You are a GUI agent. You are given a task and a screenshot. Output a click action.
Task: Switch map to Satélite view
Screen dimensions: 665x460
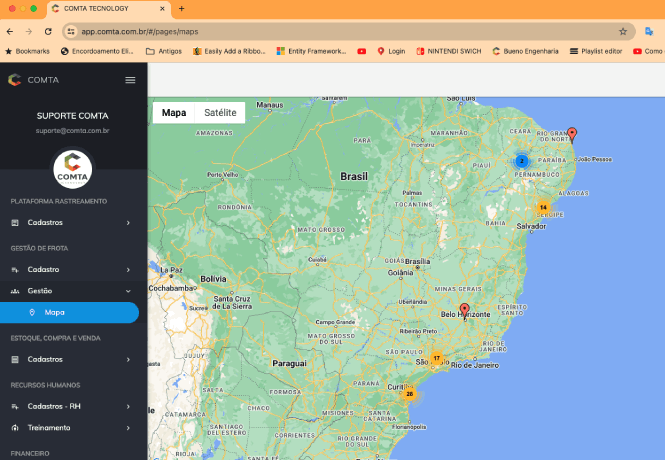[220, 113]
